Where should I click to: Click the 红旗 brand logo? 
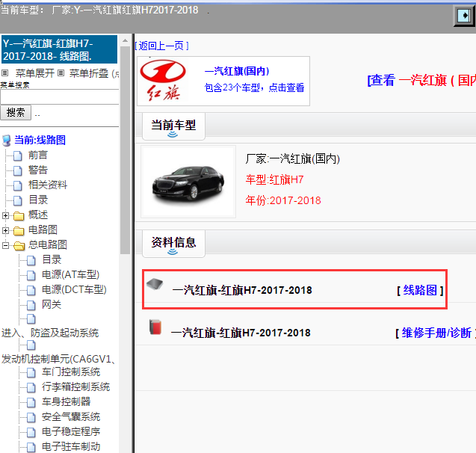[163, 81]
